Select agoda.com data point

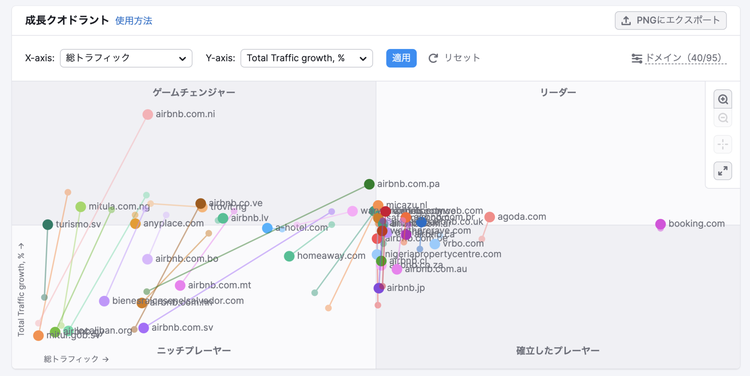click(489, 217)
